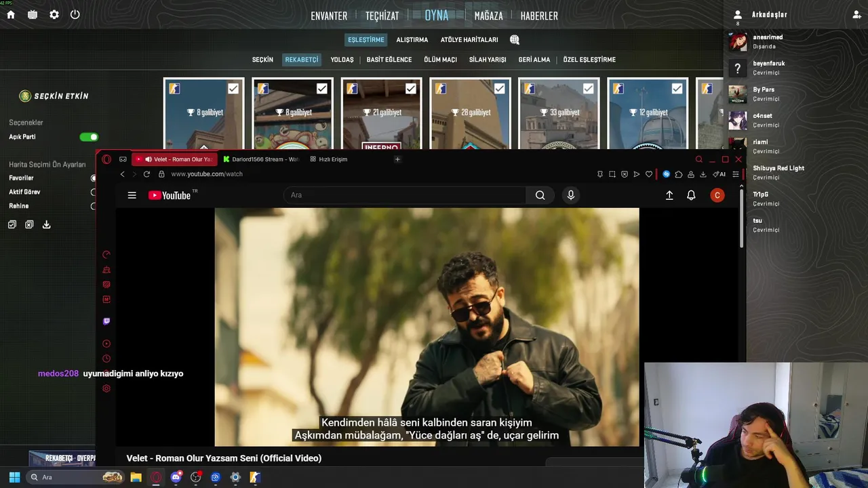
Task: Click the Opera bookmark heart icon
Action: tap(649, 174)
